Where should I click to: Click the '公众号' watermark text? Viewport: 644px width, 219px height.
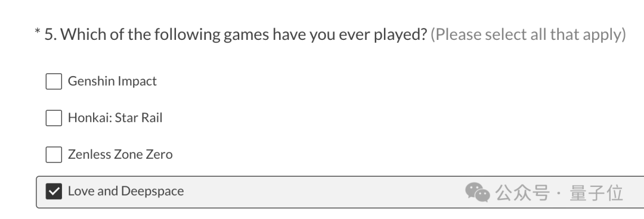click(x=522, y=193)
